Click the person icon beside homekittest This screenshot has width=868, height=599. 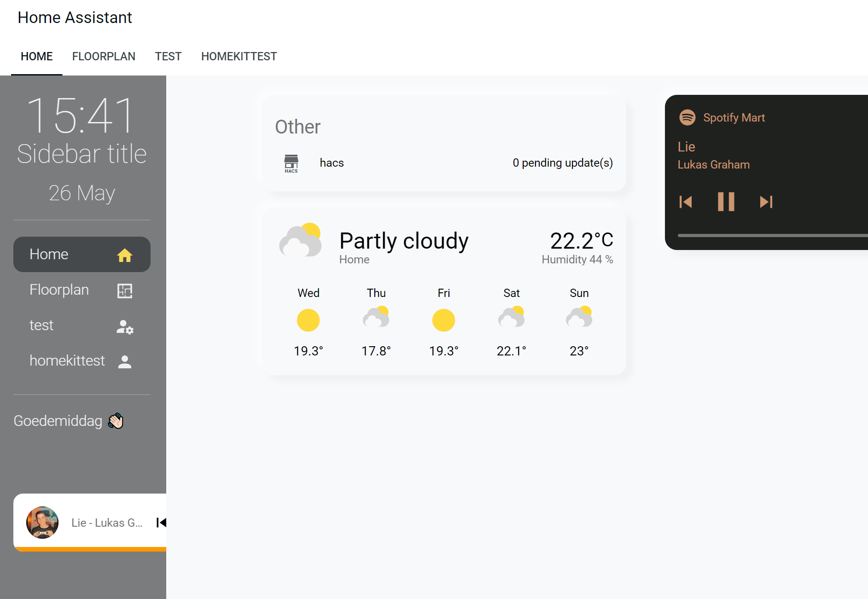click(125, 361)
